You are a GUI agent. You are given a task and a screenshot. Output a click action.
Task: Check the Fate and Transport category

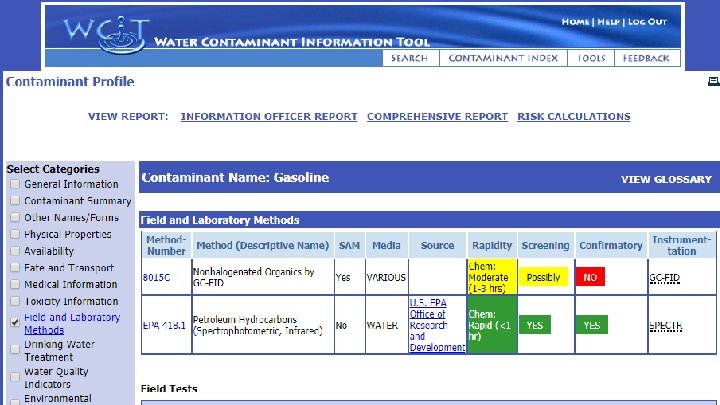(15, 267)
